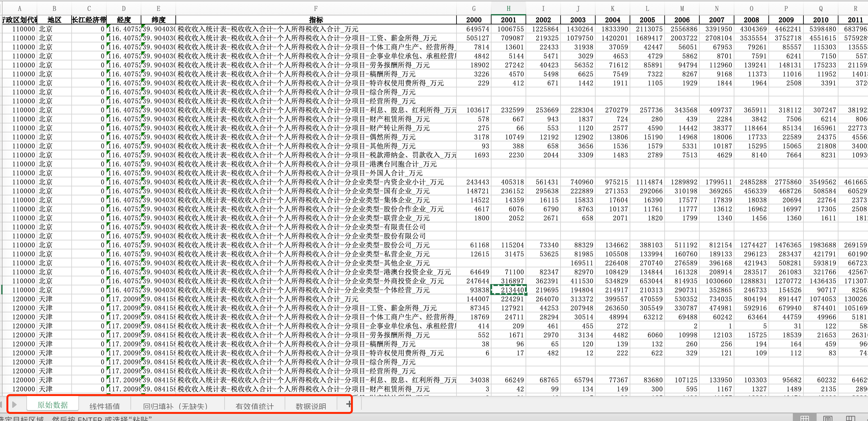This screenshot has height=421, width=868.
Task: Click the 指标 header cell
Action: 316,20
